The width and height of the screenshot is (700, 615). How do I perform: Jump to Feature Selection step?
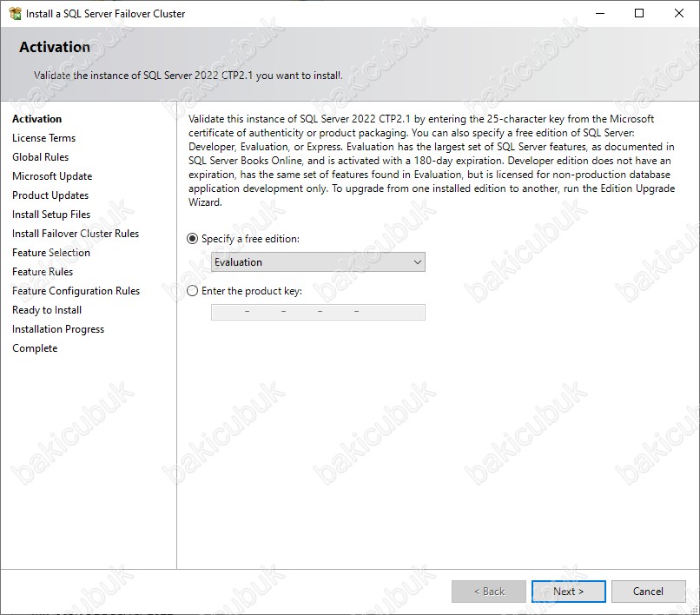point(51,253)
